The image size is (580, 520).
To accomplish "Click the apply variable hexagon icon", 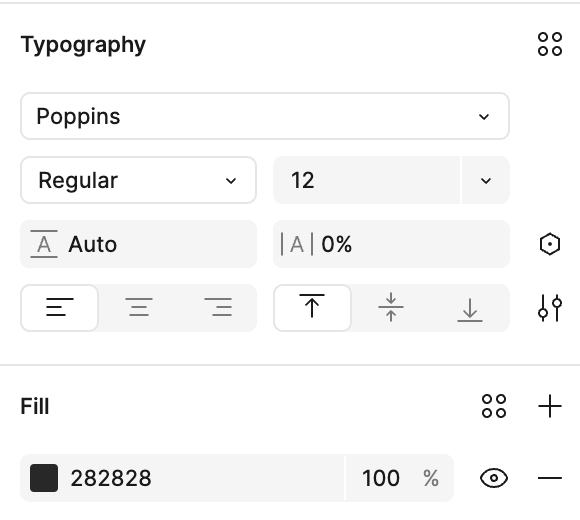I will coord(550,244).
